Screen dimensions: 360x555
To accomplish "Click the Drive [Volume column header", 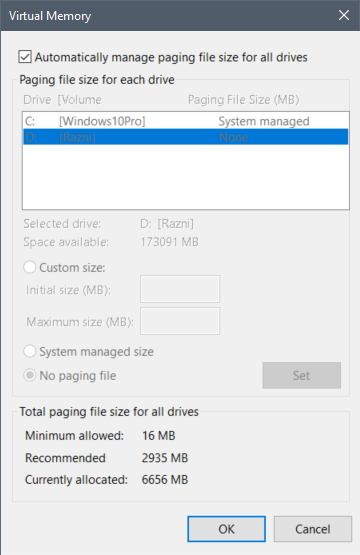I will tap(62, 100).
